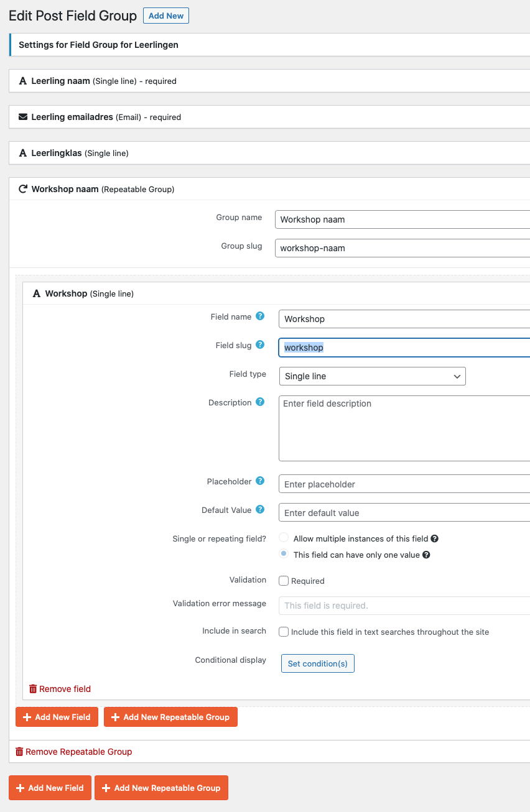Viewport: 530px width, 812px height.
Task: Show help for Description
Action: [x=260, y=402]
